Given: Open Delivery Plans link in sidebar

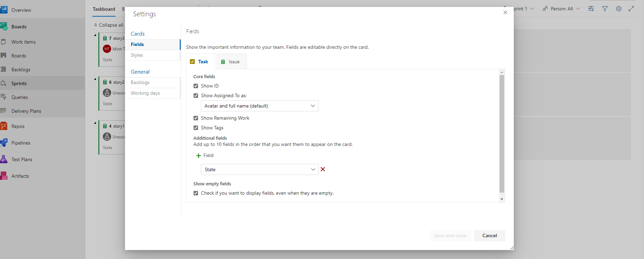Looking at the screenshot, I should [26, 111].
